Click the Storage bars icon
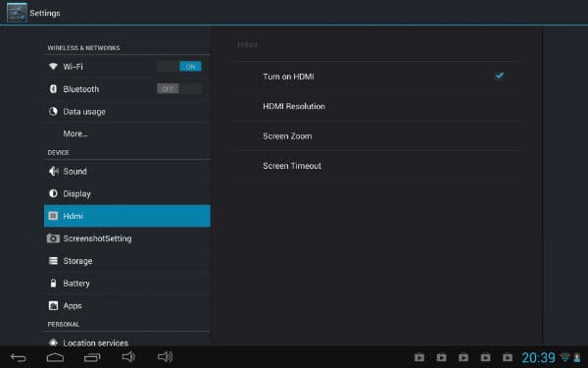This screenshot has width=588, height=368. (53, 261)
